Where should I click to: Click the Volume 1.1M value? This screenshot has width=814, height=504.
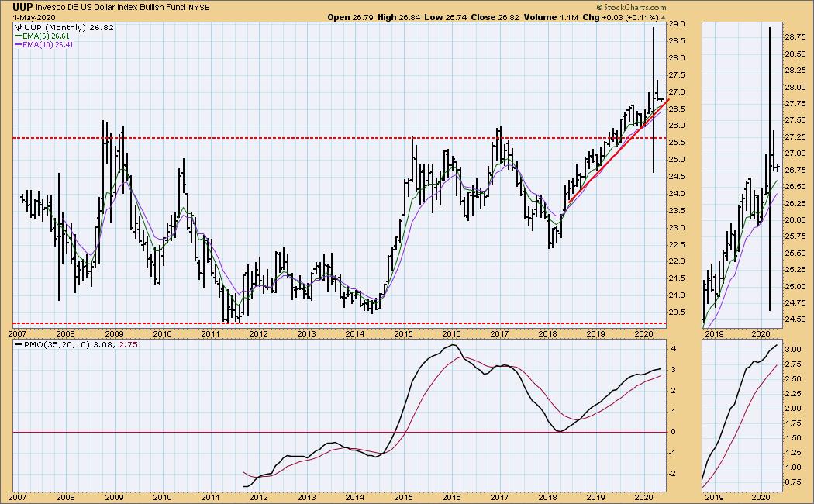click(550, 18)
